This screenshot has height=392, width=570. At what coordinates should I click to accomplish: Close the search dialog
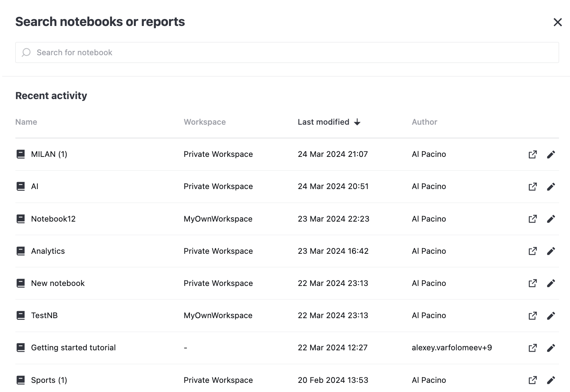point(557,22)
